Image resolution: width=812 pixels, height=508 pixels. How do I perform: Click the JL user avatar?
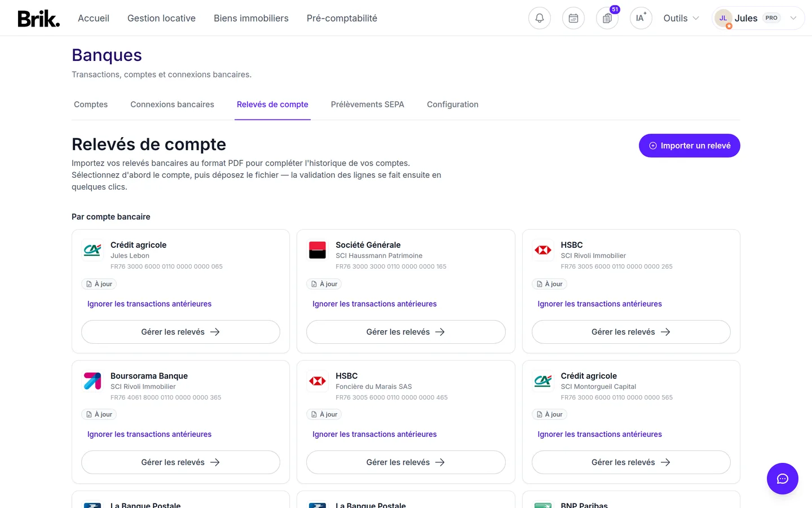(723, 18)
